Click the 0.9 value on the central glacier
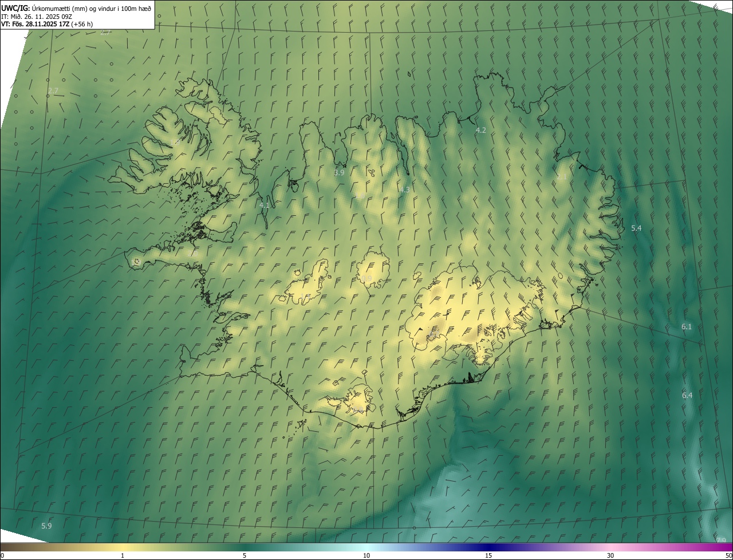The image size is (733, 560). (x=366, y=279)
